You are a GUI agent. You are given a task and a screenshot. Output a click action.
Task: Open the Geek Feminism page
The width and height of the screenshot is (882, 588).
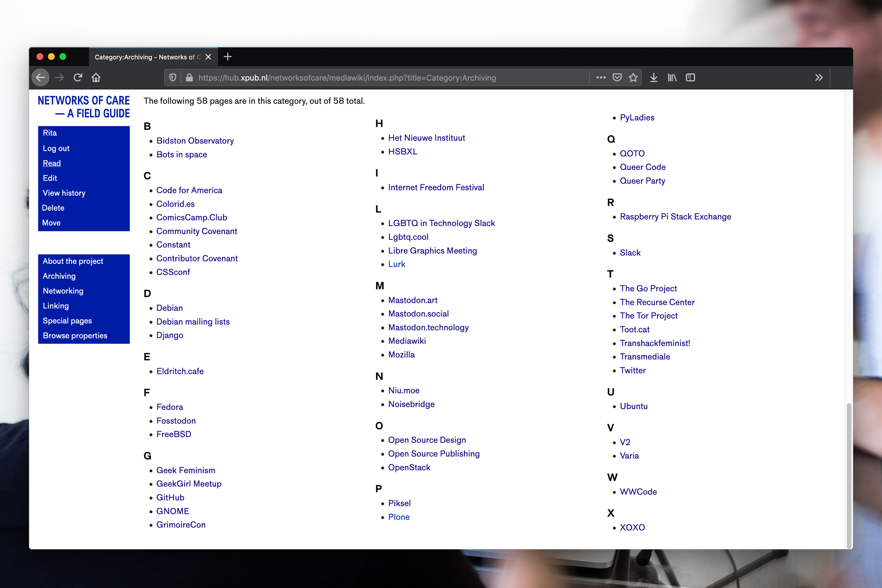tap(186, 470)
